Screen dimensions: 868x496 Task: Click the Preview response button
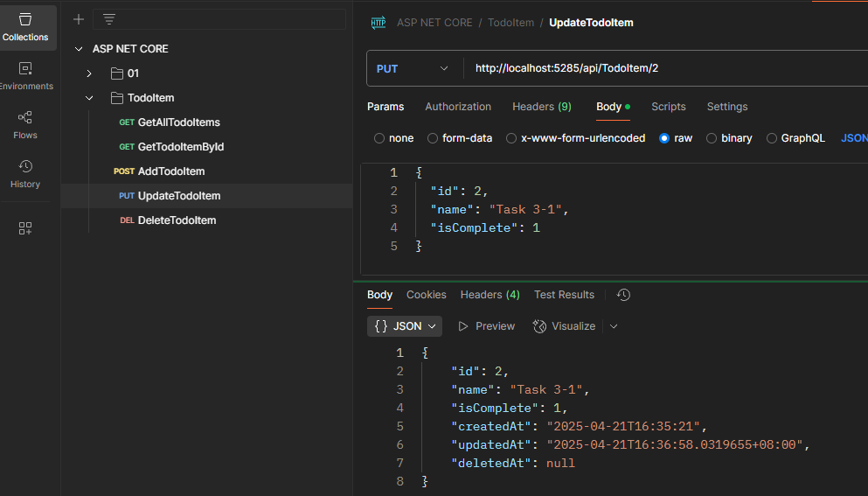coord(487,326)
